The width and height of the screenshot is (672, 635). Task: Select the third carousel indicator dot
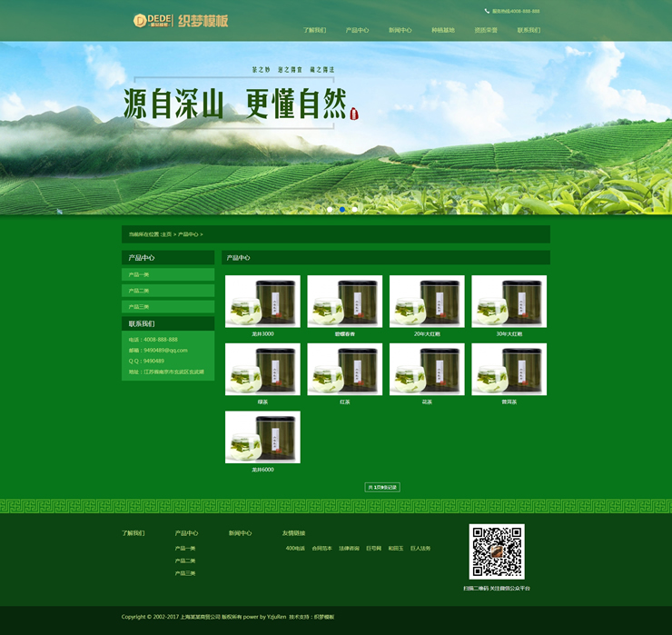355,209
